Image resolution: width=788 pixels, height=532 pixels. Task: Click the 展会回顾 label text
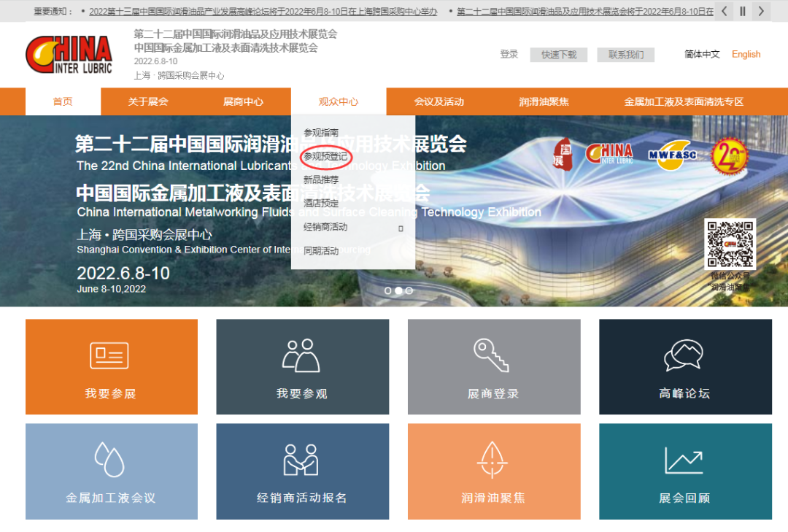click(684, 498)
